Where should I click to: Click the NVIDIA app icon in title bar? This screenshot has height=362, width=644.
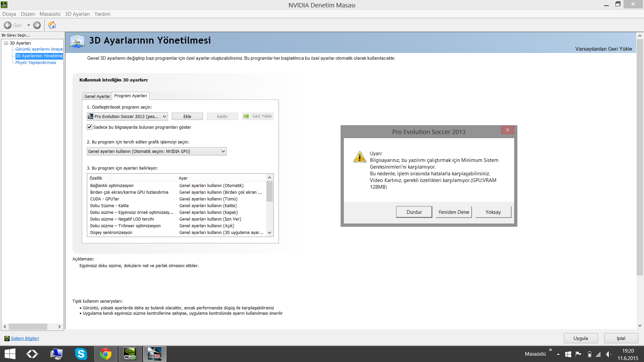click(x=4, y=5)
